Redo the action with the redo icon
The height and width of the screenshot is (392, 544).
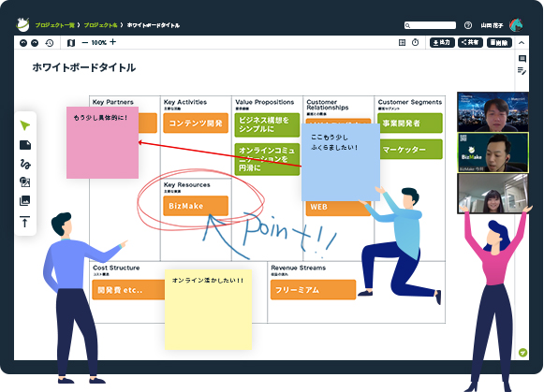point(35,43)
